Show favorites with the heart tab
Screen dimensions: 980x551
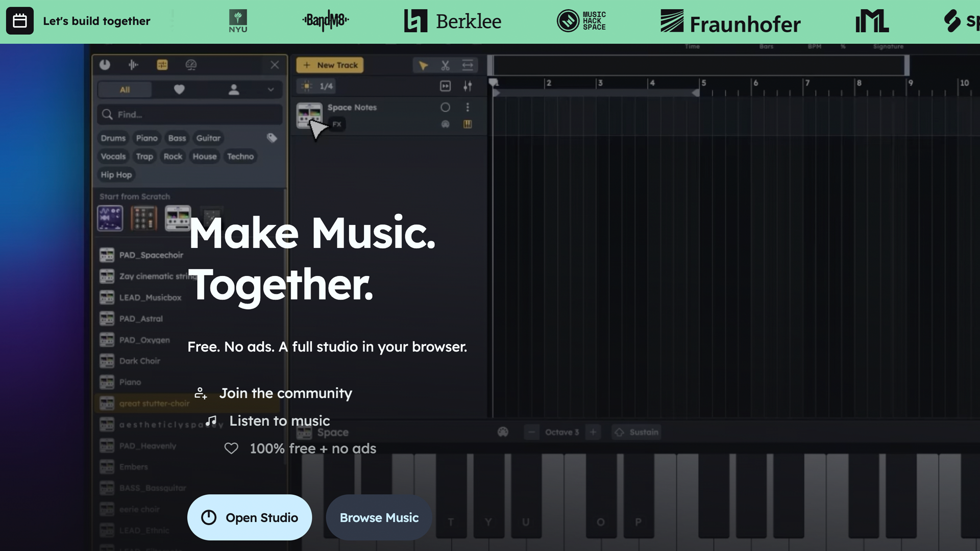click(x=179, y=89)
